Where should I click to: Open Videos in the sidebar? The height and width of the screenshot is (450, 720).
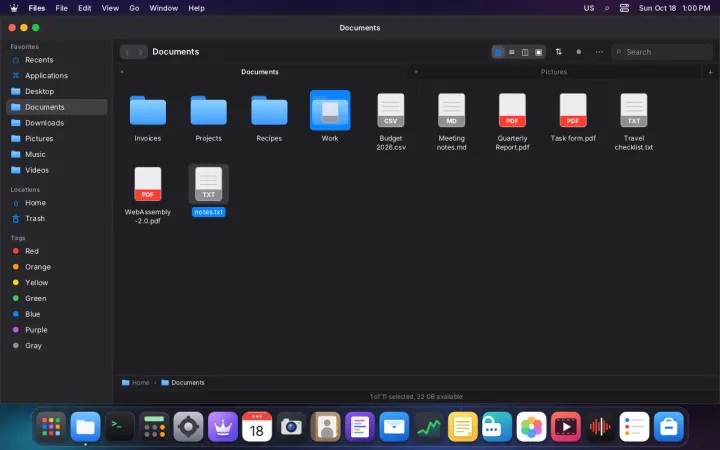pos(56,170)
